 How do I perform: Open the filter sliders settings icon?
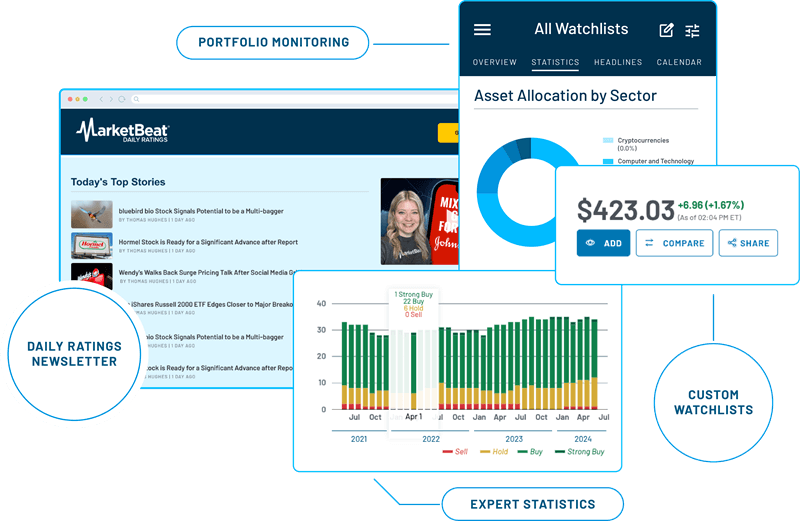(x=693, y=30)
